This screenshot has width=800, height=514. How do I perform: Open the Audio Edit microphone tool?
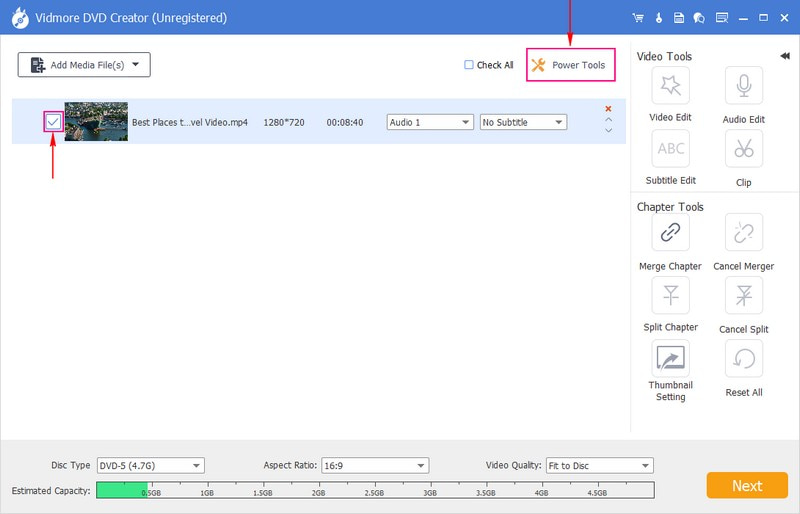click(743, 88)
